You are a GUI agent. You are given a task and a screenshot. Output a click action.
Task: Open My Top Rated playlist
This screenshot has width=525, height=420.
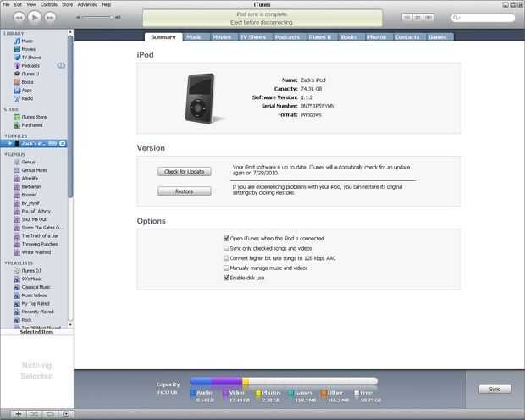pos(32,304)
